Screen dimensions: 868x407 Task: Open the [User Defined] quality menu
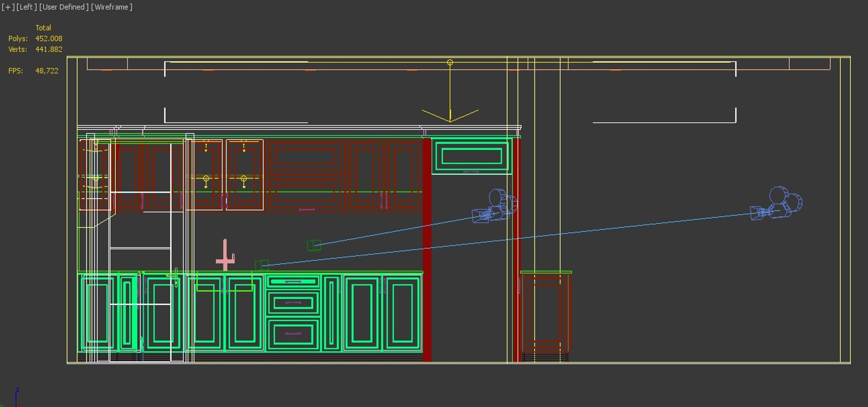pos(64,7)
